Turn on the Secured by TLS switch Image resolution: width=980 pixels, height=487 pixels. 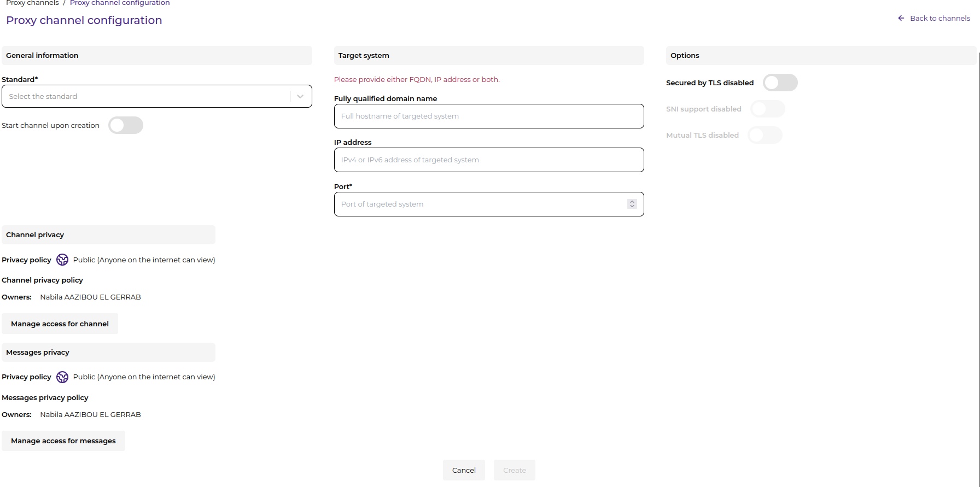point(780,83)
